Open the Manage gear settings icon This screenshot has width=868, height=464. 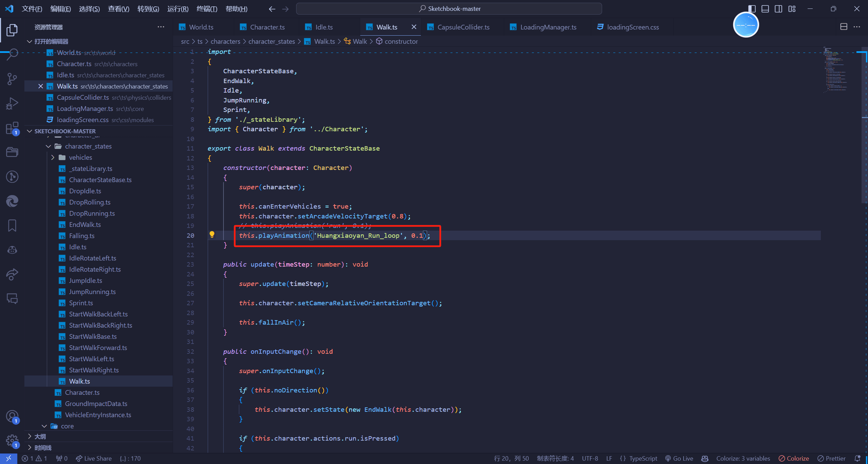point(12,441)
